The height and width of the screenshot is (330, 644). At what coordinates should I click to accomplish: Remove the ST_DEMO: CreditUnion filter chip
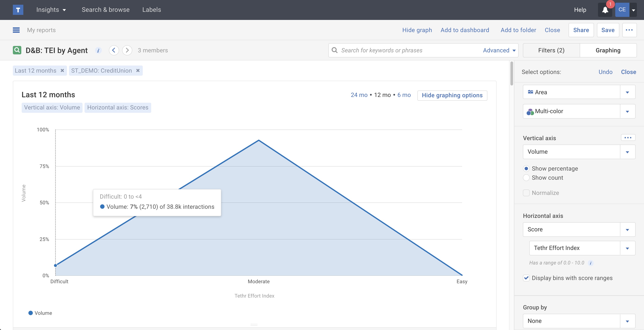tap(138, 71)
